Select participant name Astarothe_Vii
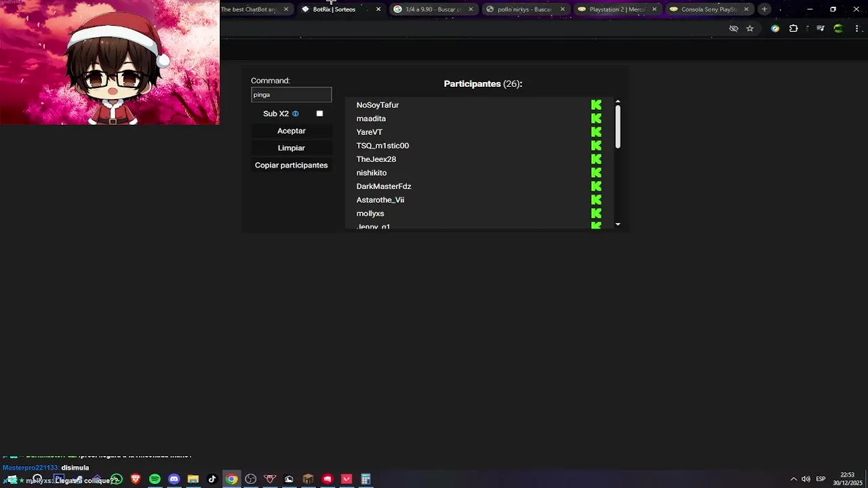The image size is (868, 488). pos(380,200)
